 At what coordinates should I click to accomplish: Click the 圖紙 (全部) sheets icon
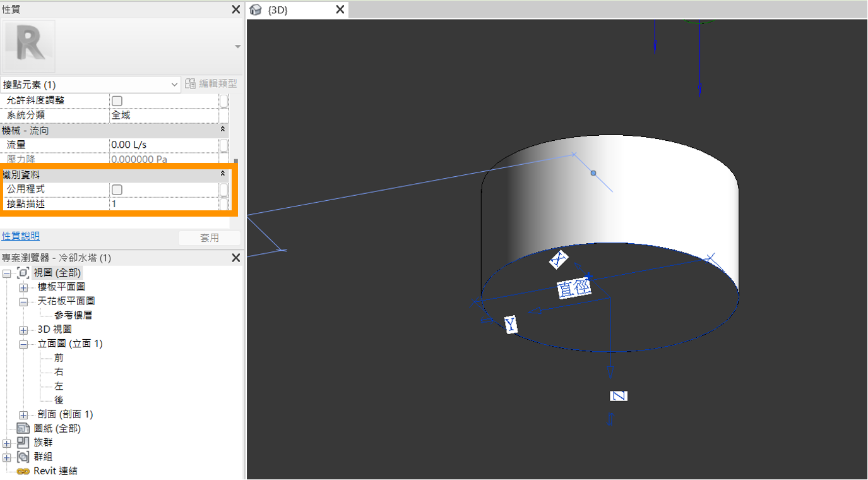pyautogui.click(x=23, y=428)
